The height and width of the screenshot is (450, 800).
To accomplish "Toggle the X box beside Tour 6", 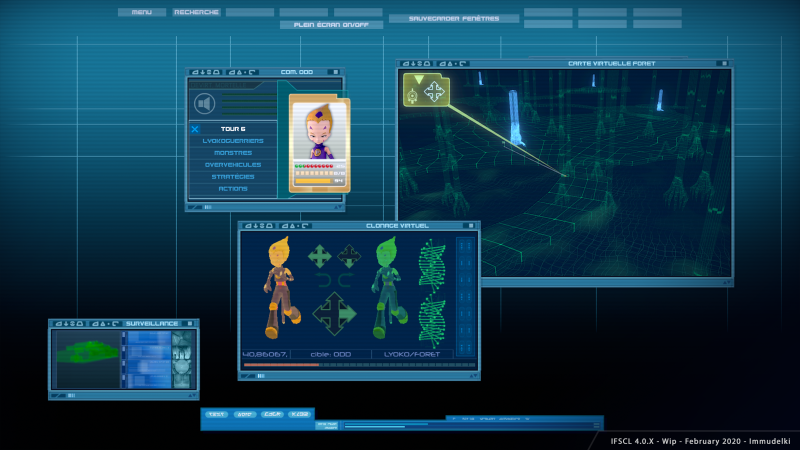I will [x=195, y=129].
